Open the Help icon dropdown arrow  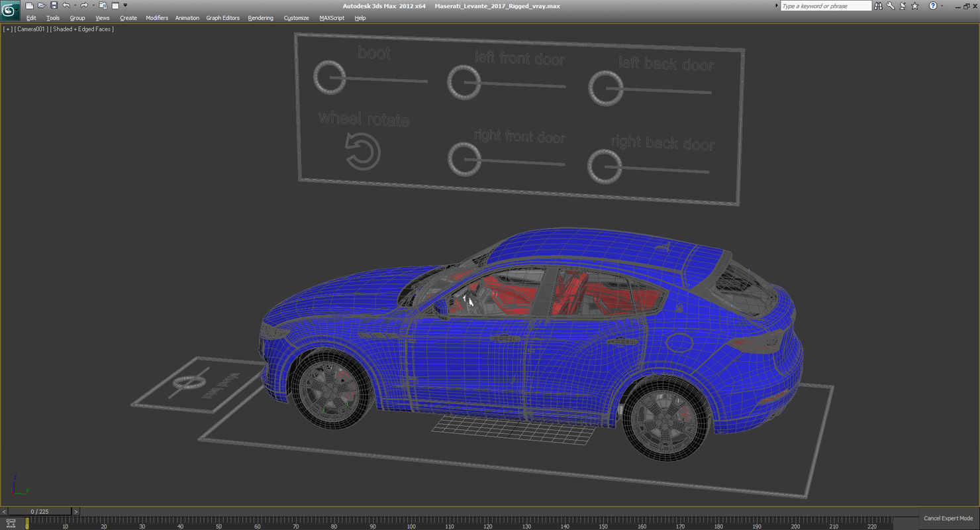click(942, 6)
